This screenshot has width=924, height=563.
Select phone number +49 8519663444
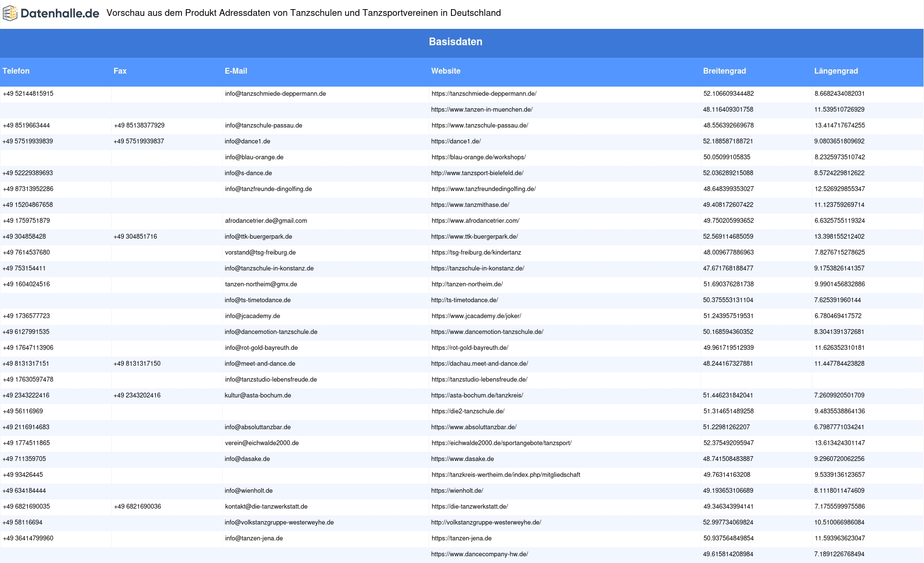coord(26,126)
